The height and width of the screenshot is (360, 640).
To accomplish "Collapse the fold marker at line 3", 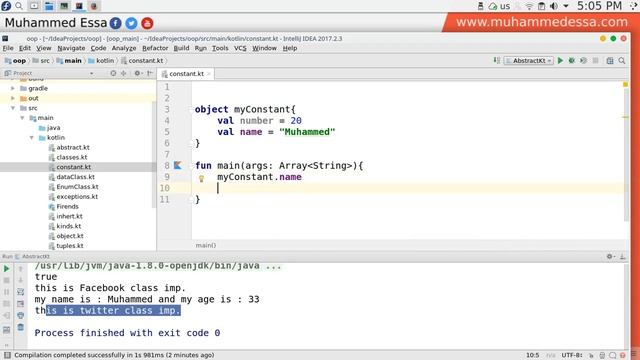I will (x=191, y=110).
